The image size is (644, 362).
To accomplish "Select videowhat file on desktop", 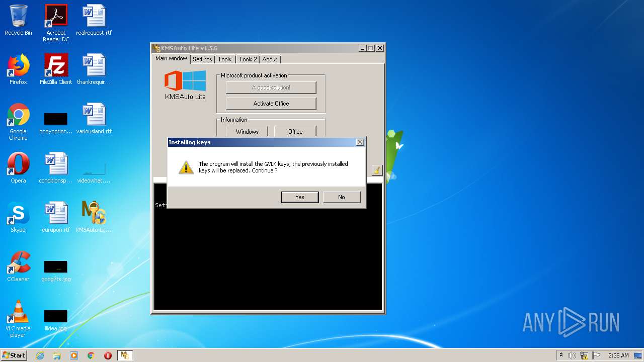I will point(94,172).
